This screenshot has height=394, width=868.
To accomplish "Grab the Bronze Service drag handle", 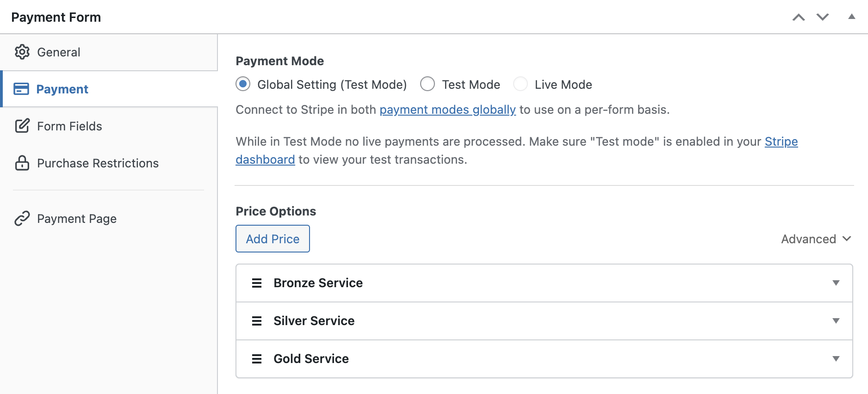I will click(257, 283).
